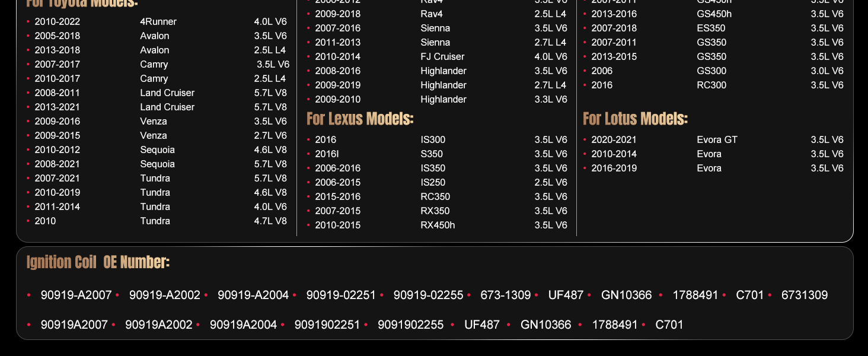Select OE number 9091902255 without hyphen

(410, 325)
